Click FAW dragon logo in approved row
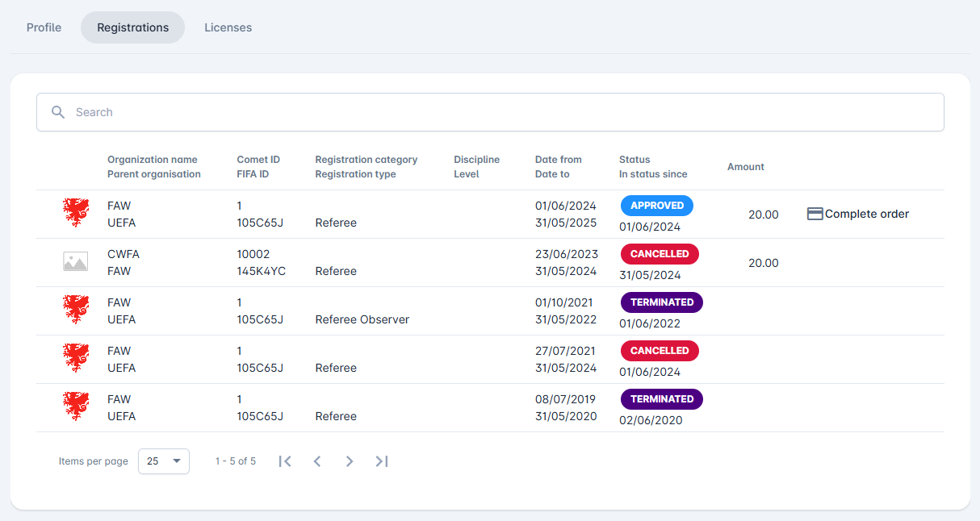 point(75,214)
